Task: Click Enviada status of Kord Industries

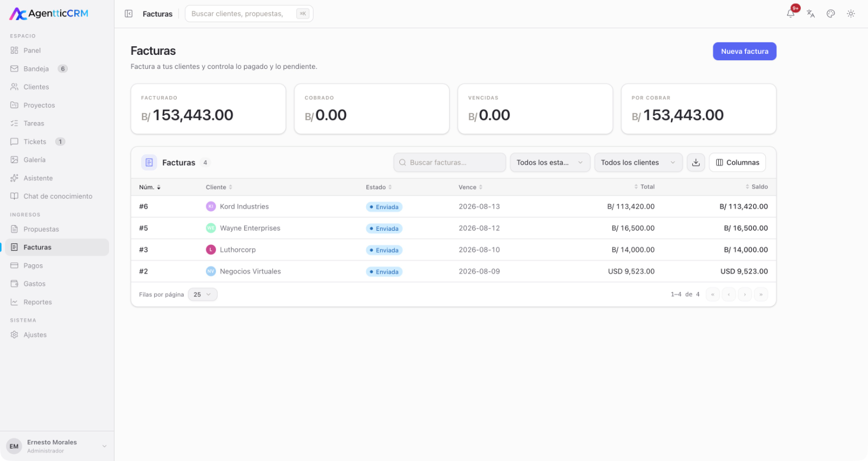Action: [x=384, y=207]
